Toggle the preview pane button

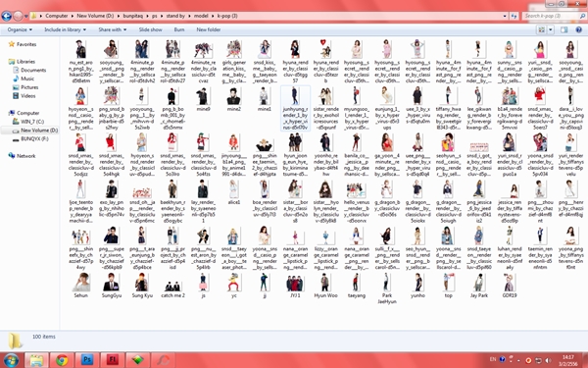click(x=564, y=29)
